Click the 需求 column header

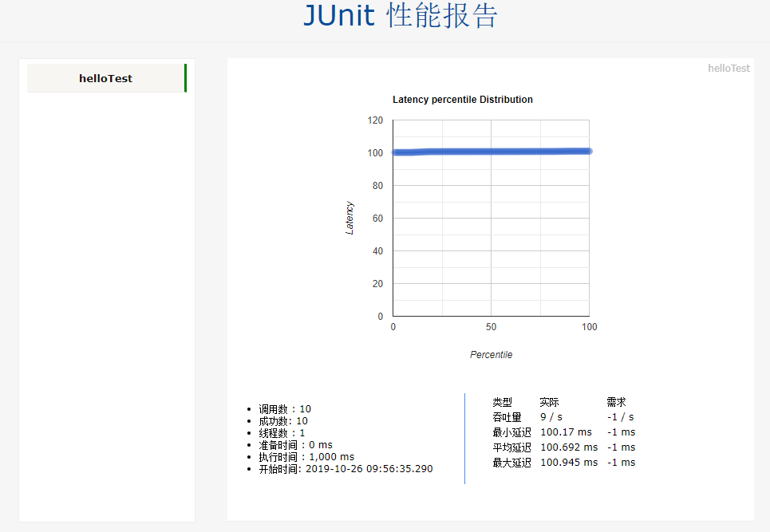(x=616, y=402)
